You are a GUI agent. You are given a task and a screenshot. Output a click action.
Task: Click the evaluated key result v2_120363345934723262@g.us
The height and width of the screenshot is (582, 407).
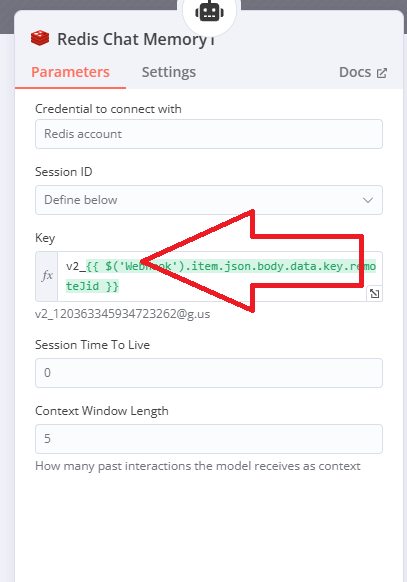pos(123,314)
